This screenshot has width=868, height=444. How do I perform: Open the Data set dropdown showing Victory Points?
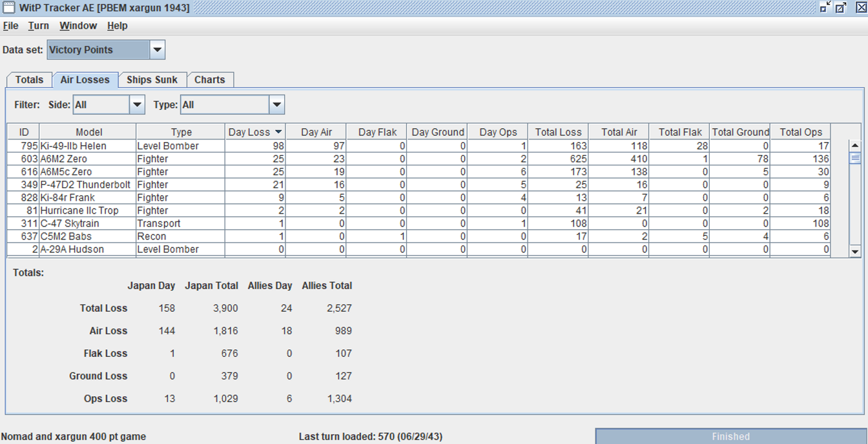coord(157,49)
